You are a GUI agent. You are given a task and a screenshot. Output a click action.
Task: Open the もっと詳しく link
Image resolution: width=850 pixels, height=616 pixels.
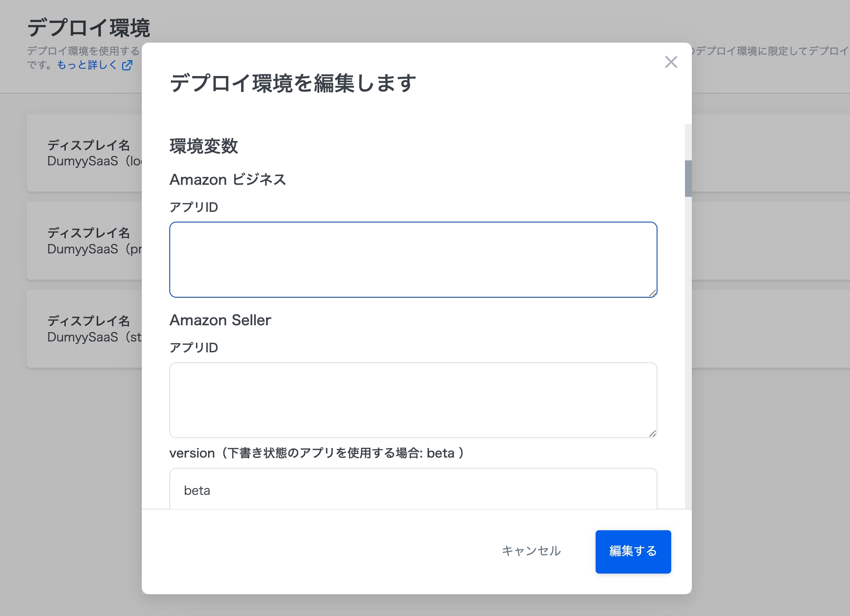[87, 65]
